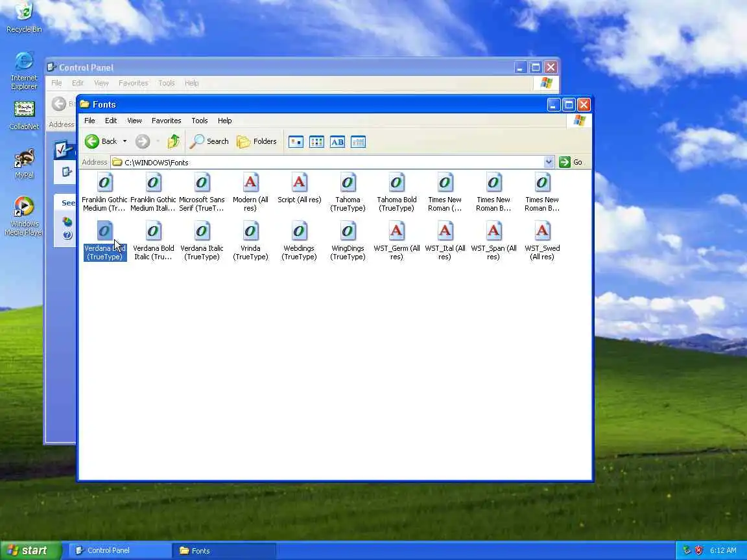Viewport: 747px width, 560px height.
Task: Select the WST_Span (All res) font icon
Action: click(493, 231)
